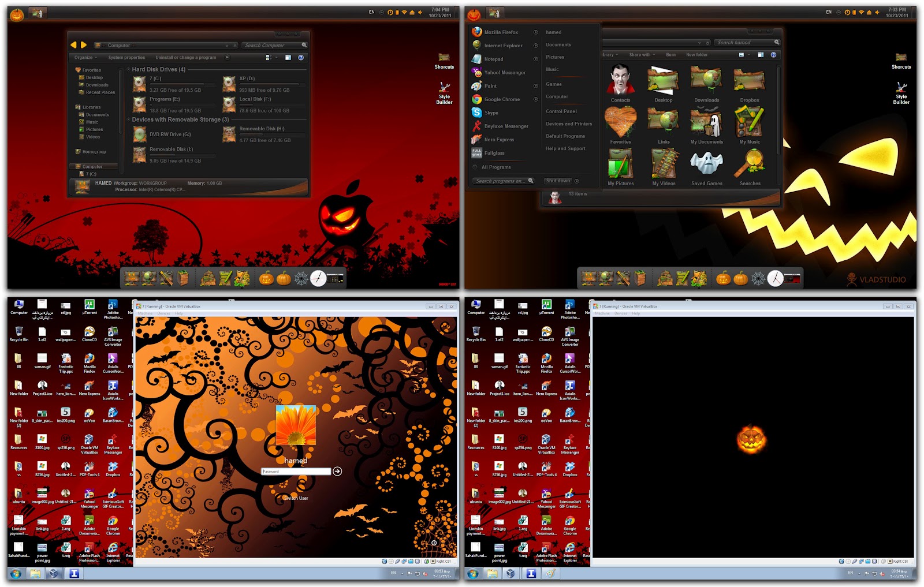Open Mozilla Firefox from the Start menu
Image resolution: width=924 pixels, height=587 pixels.
tap(500, 32)
